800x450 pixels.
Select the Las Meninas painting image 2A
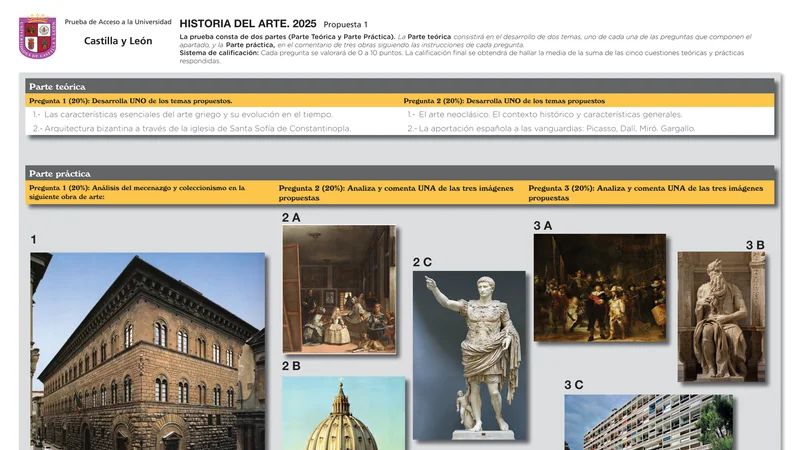tap(338, 289)
